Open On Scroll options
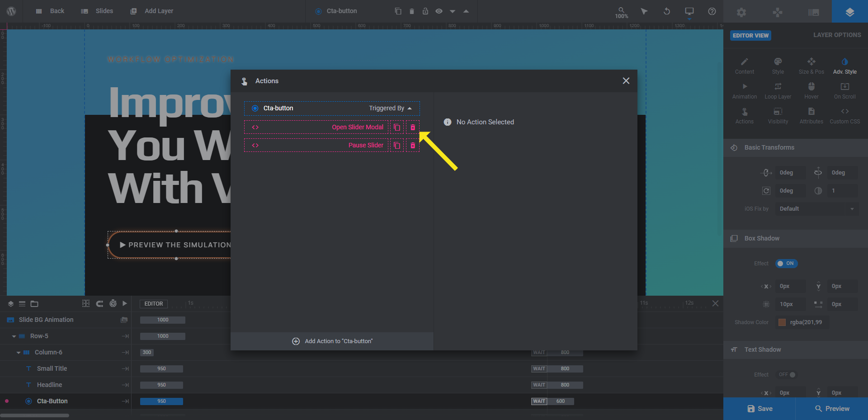 [x=845, y=91]
